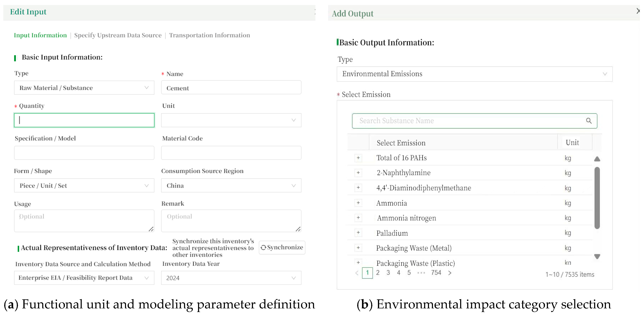Click plus icon for 4,4'-Diaminodiphenylmethane
644x316 pixels.
pyautogui.click(x=358, y=188)
